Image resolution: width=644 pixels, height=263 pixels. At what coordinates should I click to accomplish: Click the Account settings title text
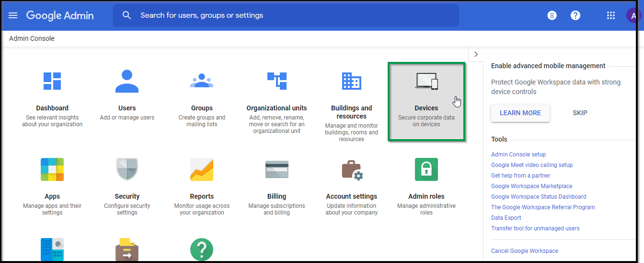[x=352, y=196]
